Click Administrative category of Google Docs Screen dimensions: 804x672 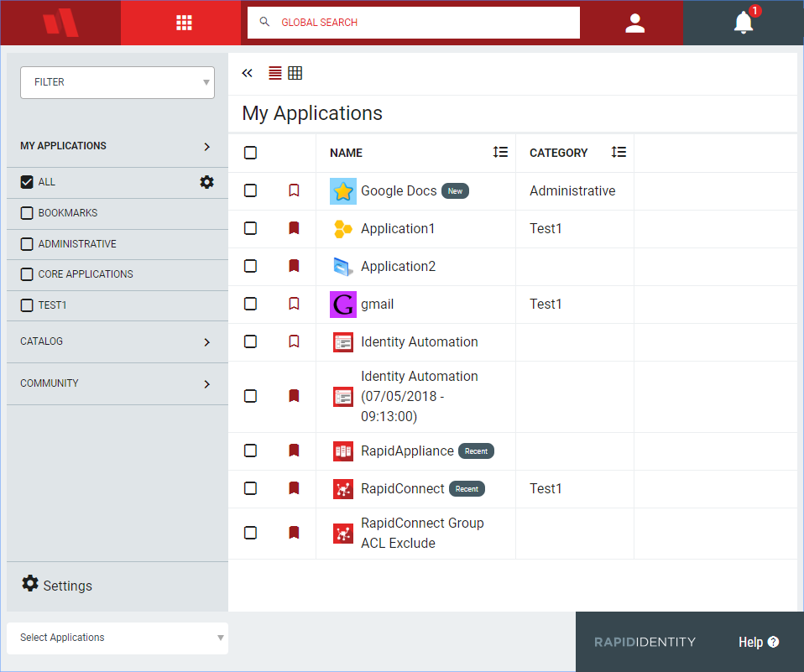572,190
